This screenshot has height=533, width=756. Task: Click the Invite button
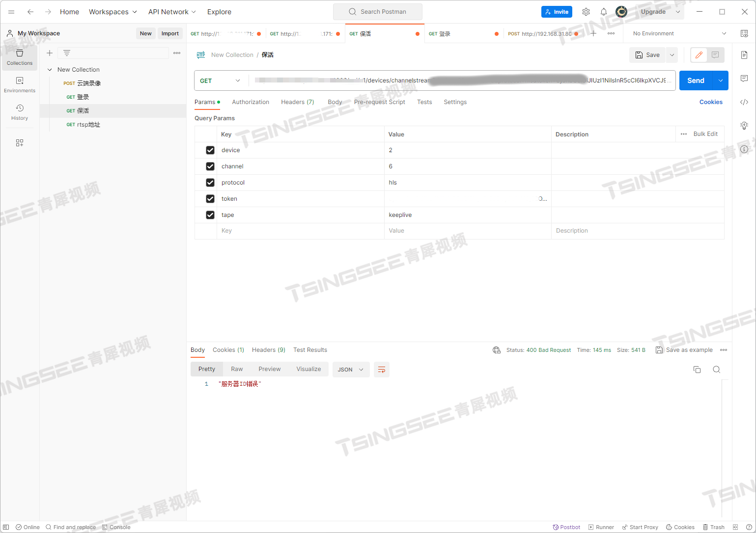click(x=557, y=12)
